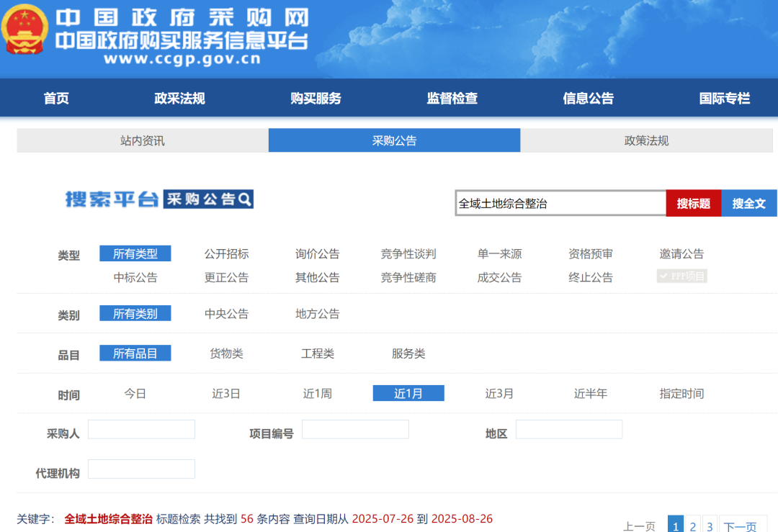Go to page 2 of results
The width and height of the screenshot is (778, 532).
pyautogui.click(x=692, y=526)
